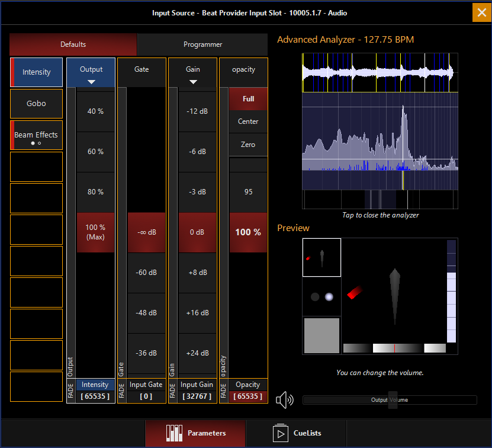
Task: Expand the Output column dropdown arrow
Action: tap(91, 82)
